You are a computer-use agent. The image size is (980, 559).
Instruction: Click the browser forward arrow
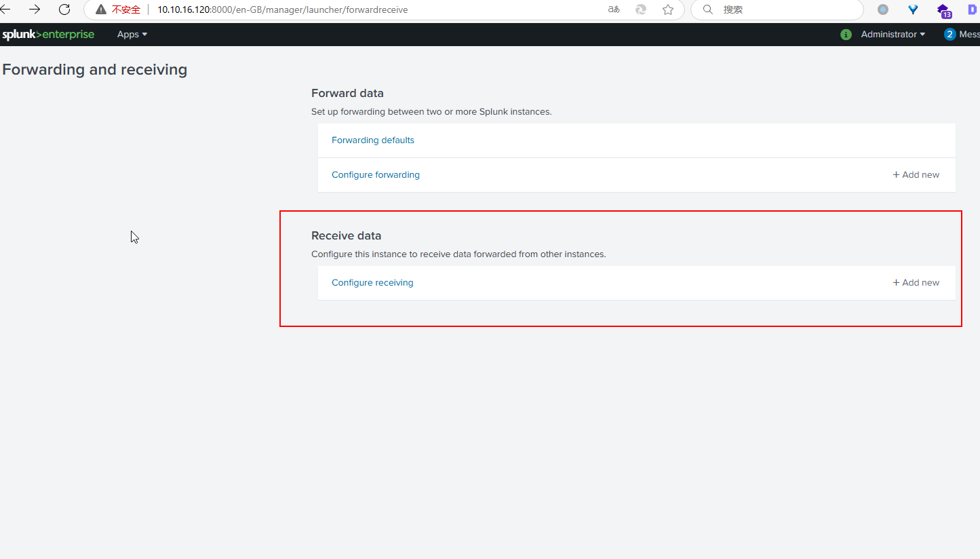[x=35, y=9]
